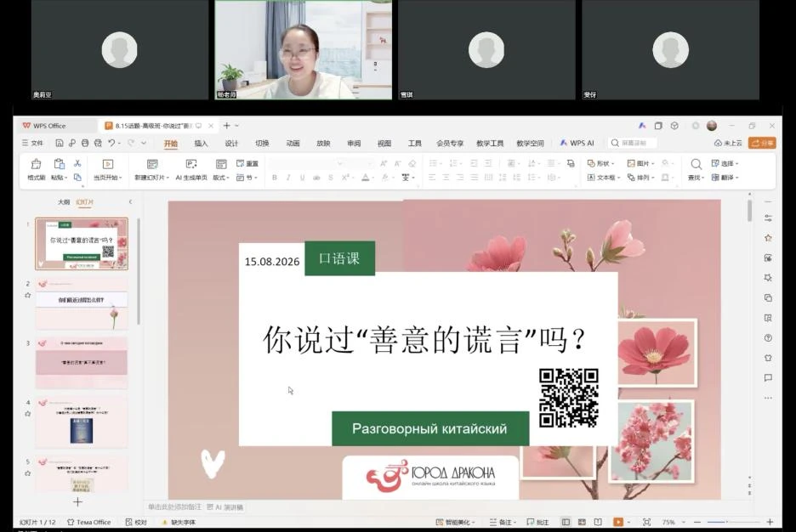Click the orange 分享 share button

pos(762,143)
